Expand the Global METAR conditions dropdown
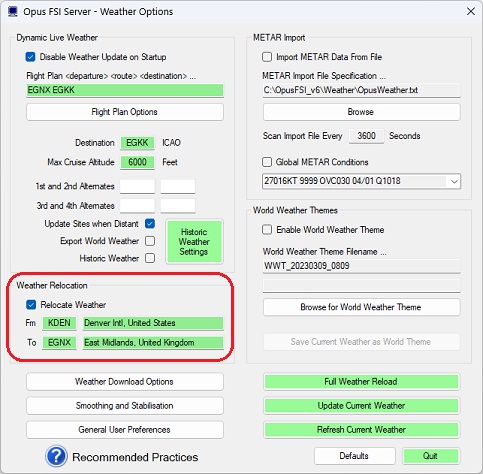483x474 pixels. click(454, 181)
